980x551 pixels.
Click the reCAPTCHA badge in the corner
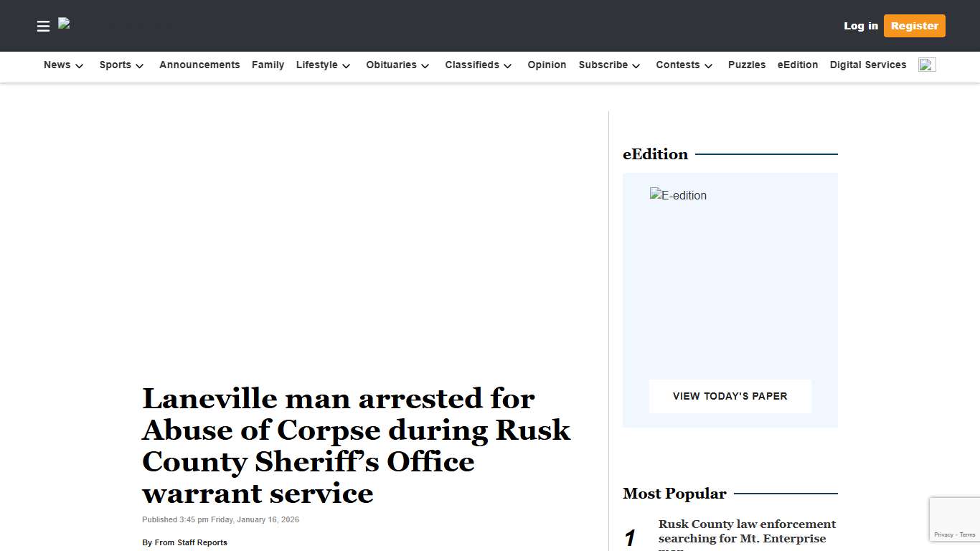954,519
